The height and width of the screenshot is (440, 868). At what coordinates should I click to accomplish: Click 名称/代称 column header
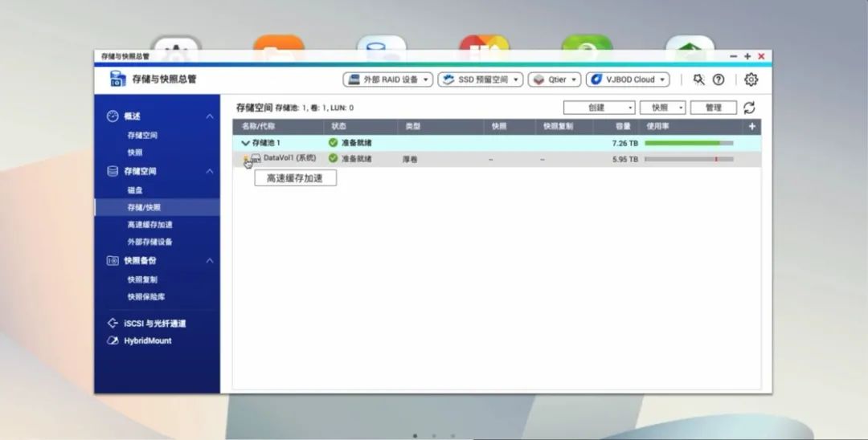[x=259, y=127]
